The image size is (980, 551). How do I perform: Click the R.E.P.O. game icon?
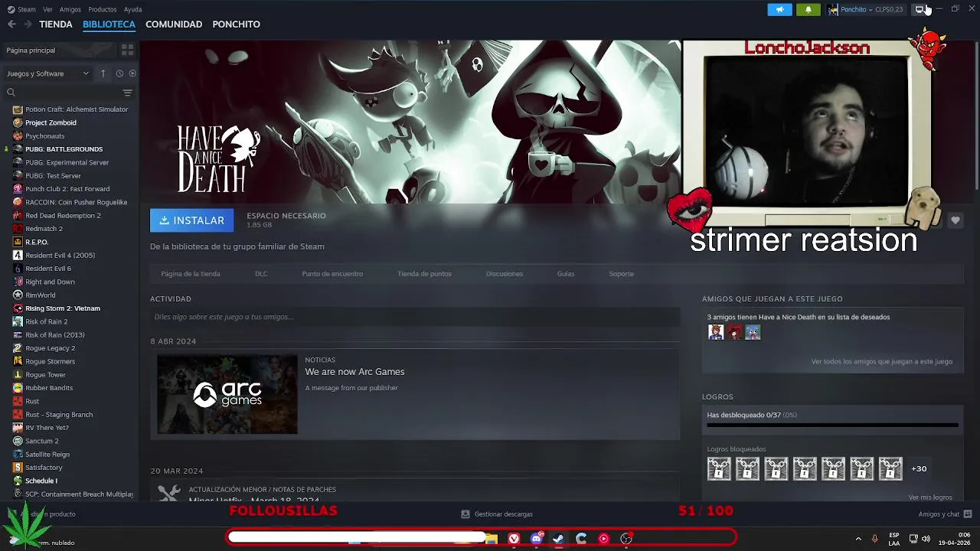(18, 242)
